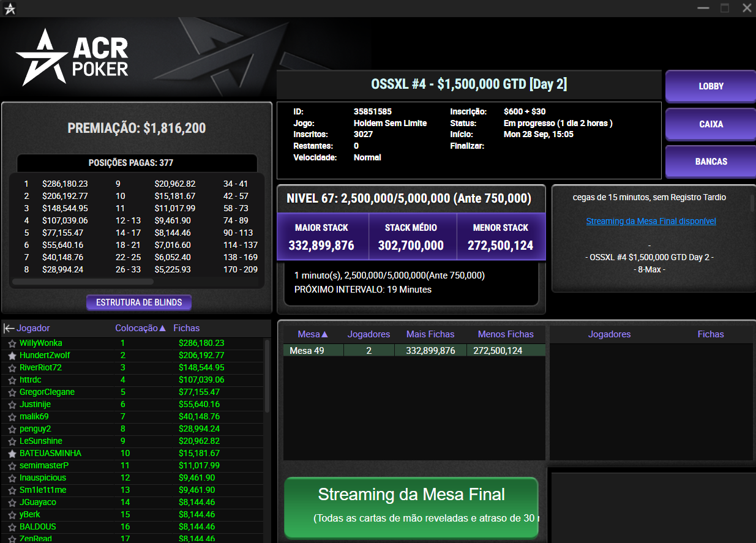Click the ACR Poker logo
Viewport: 756px width, 543px height.
click(72, 57)
